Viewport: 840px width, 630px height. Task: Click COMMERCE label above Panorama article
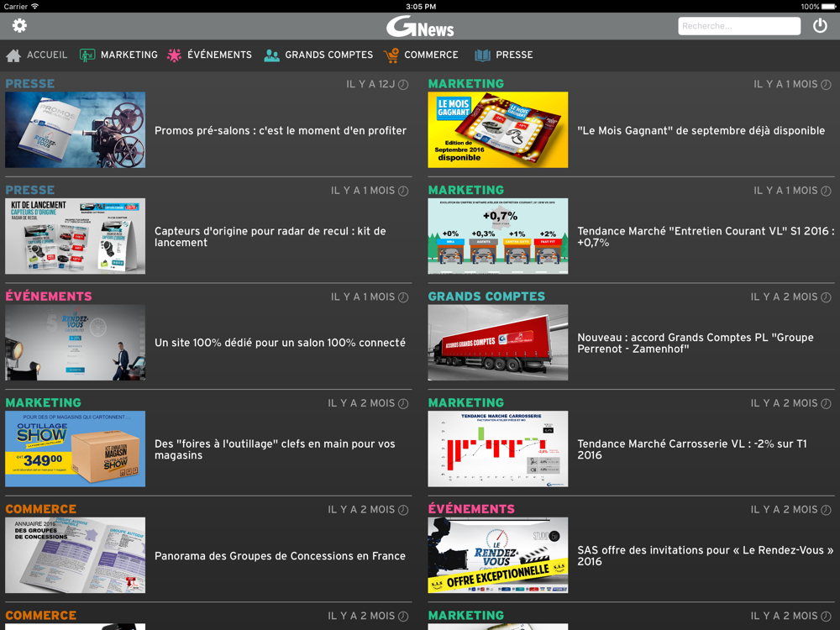tap(40, 509)
